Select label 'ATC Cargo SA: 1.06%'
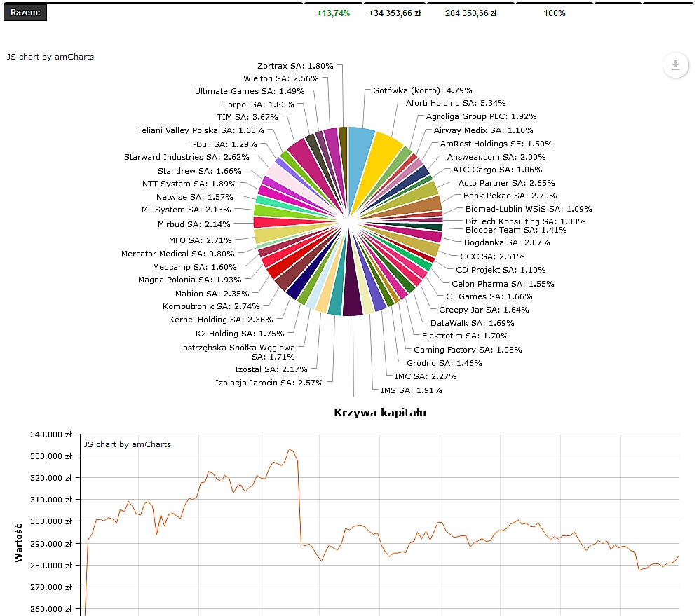699x616 pixels. [498, 170]
